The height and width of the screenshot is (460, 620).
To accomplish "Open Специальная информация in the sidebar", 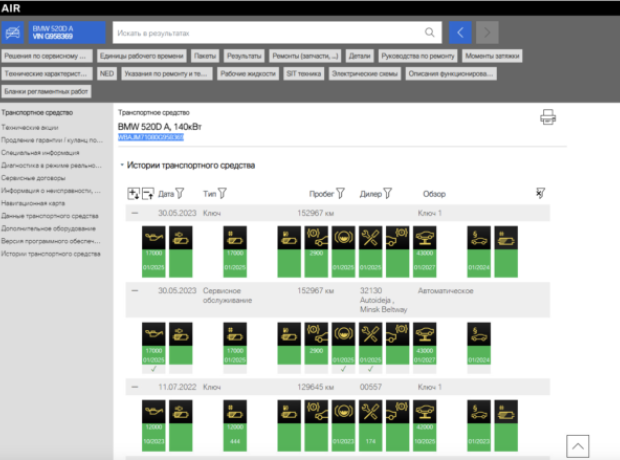I will click(x=40, y=153).
